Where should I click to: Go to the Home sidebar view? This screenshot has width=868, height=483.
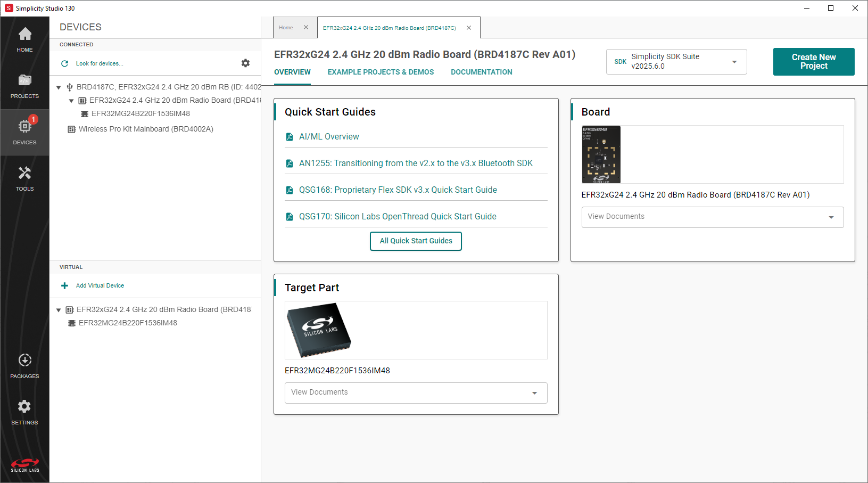point(24,40)
